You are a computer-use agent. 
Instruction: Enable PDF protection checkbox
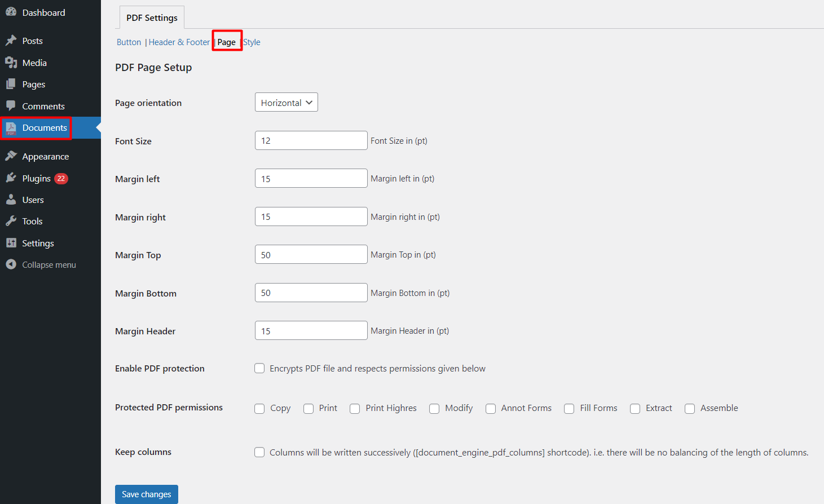pyautogui.click(x=259, y=368)
